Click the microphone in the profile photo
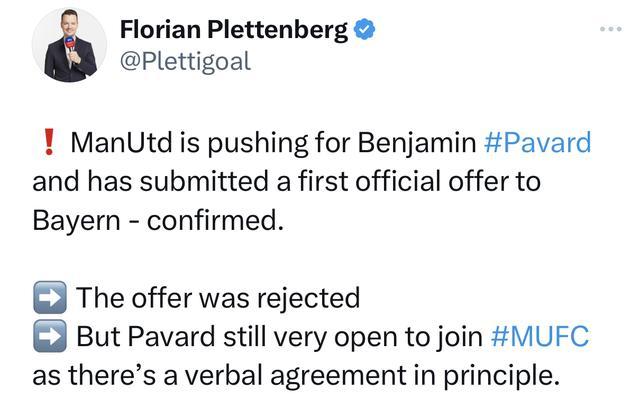The width and height of the screenshot is (640, 399). coord(71,44)
